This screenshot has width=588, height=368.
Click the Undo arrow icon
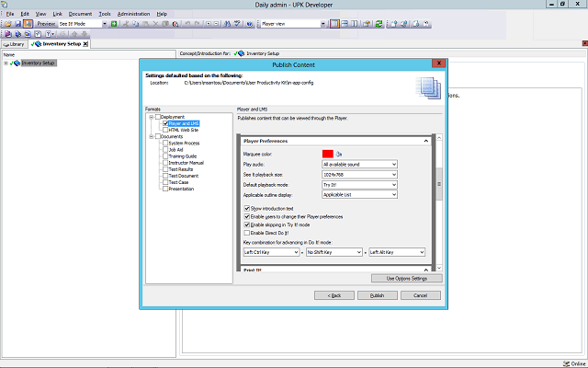coord(187,24)
